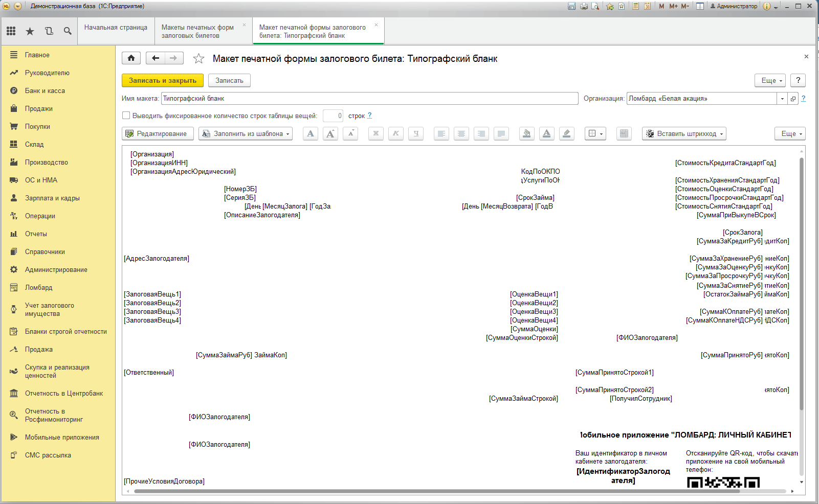Open Вставить штрихкод dropdown
The width and height of the screenshot is (819, 504).
[x=684, y=133]
